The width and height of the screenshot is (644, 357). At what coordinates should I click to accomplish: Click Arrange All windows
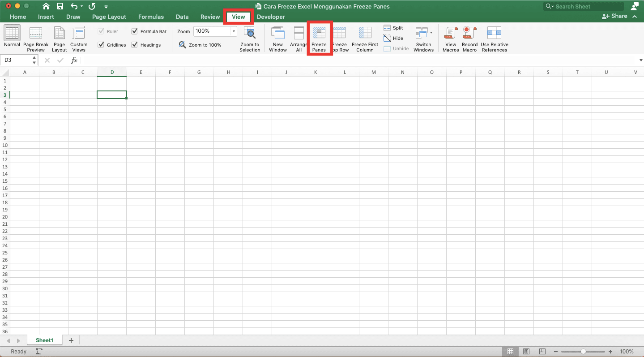pyautogui.click(x=299, y=39)
